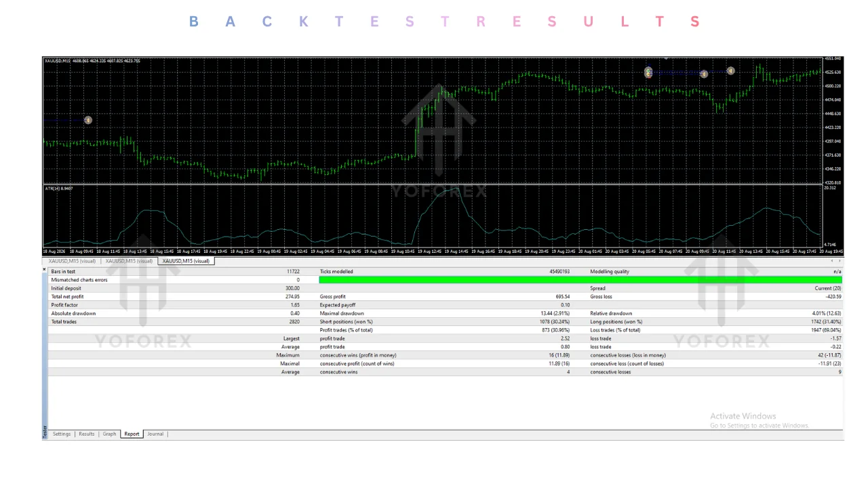Click the 'Mismatched charts errors' row label
Screen dimensions: 868x488
(79, 280)
